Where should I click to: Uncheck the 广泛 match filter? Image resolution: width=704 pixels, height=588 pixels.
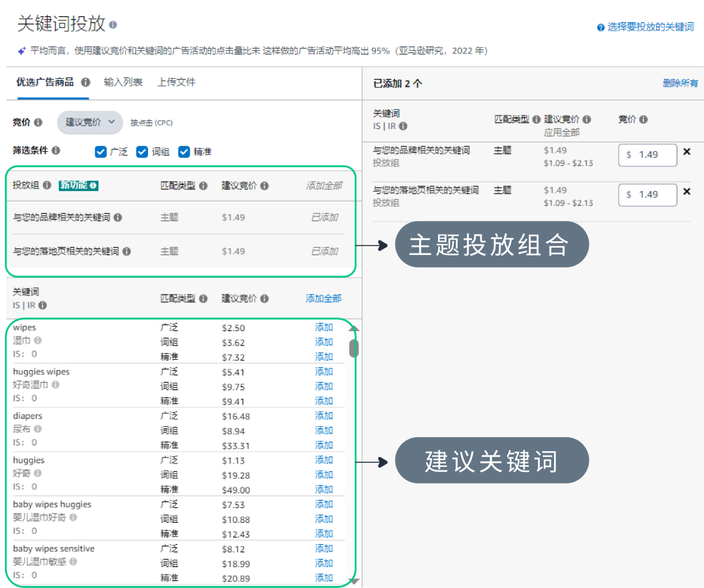point(101,151)
